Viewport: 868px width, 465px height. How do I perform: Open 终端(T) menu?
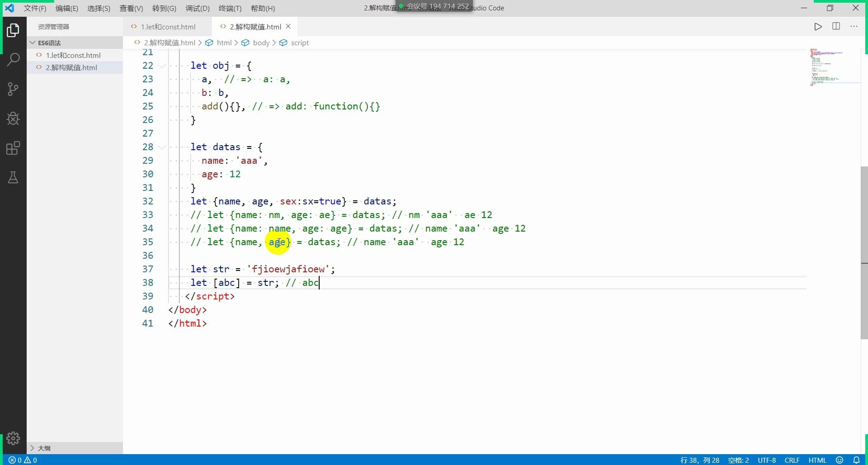(230, 8)
